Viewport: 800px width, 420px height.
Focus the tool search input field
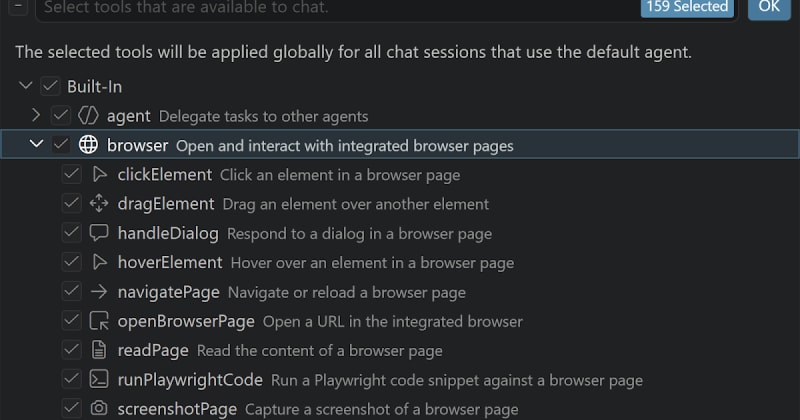[x=330, y=8]
